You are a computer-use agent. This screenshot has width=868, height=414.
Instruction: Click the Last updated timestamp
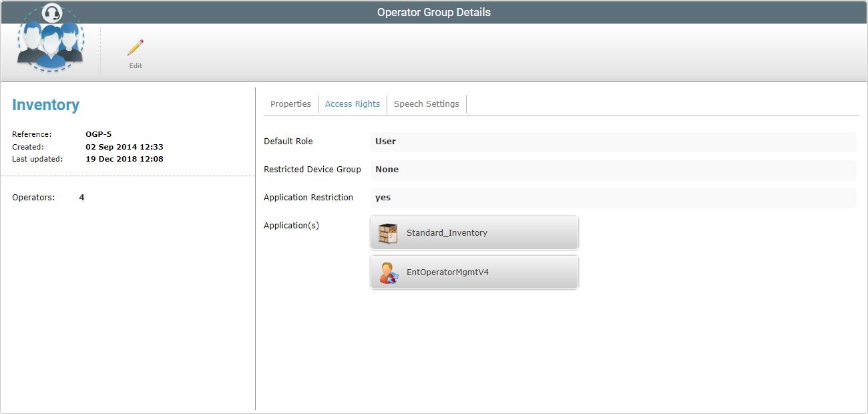[124, 159]
